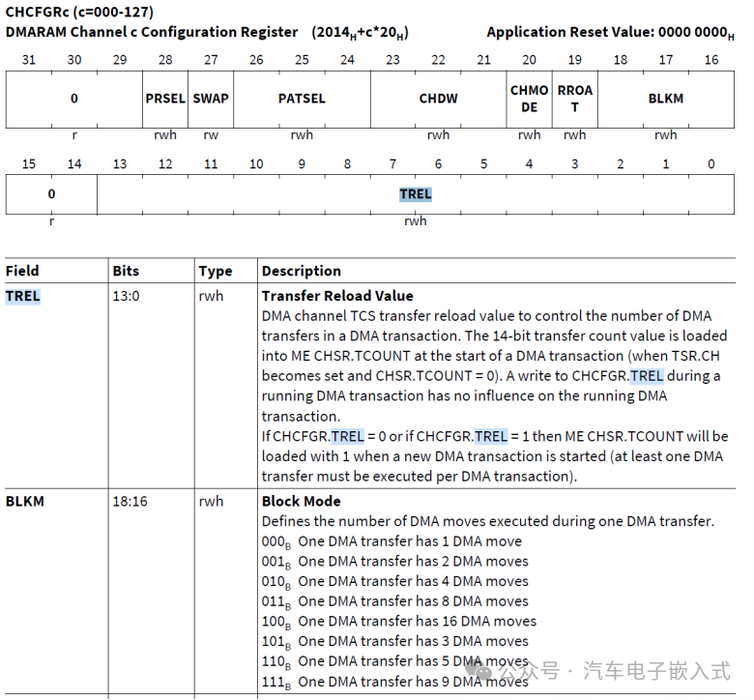Click the "rw" access type under SWAP

click(211, 135)
